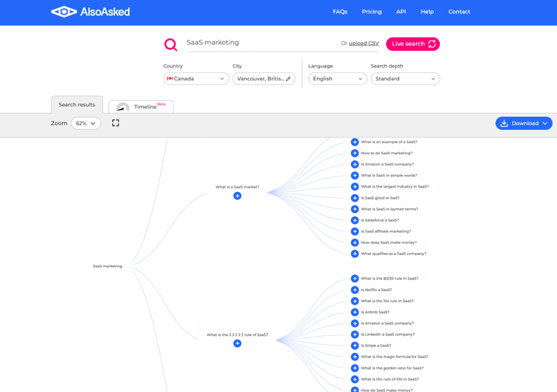This screenshot has height=392, width=557.
Task: Open the Zoom 62% dropdown
Action: [86, 123]
